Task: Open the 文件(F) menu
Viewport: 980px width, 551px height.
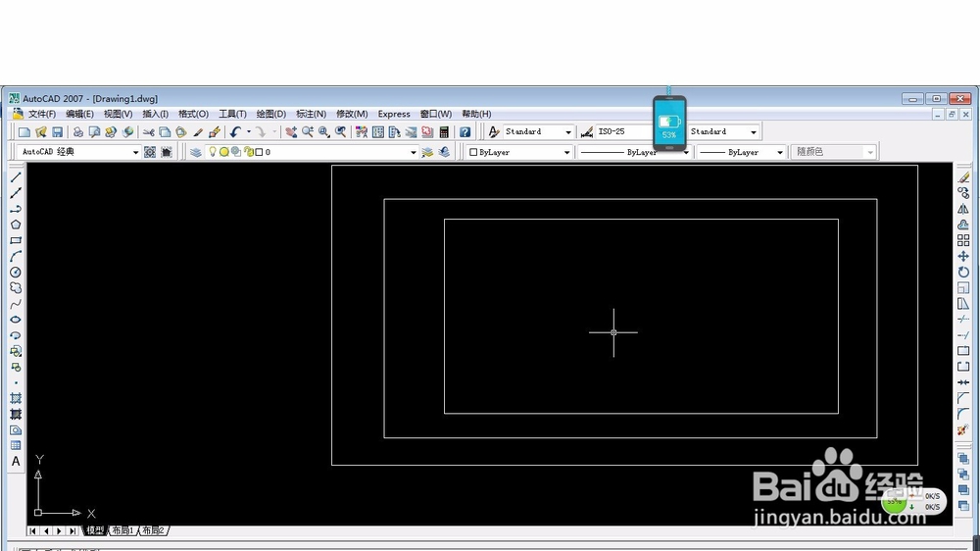Action: tap(42, 114)
